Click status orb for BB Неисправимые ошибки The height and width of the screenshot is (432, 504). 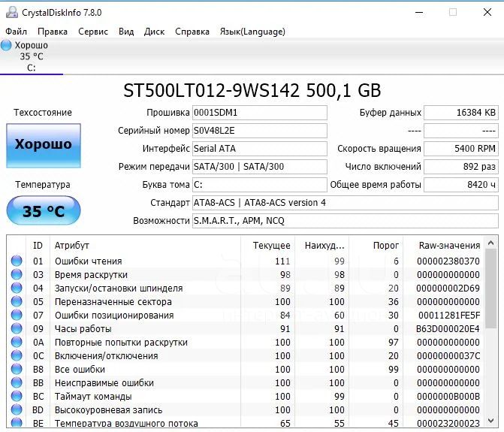(x=17, y=382)
